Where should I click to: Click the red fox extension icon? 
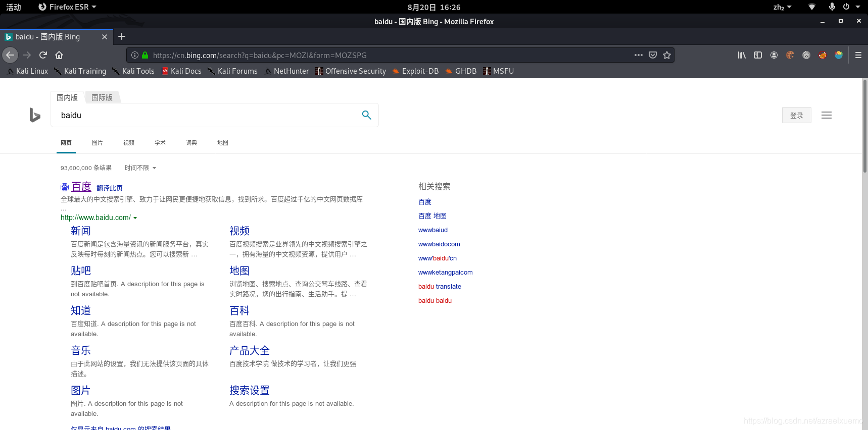click(823, 55)
